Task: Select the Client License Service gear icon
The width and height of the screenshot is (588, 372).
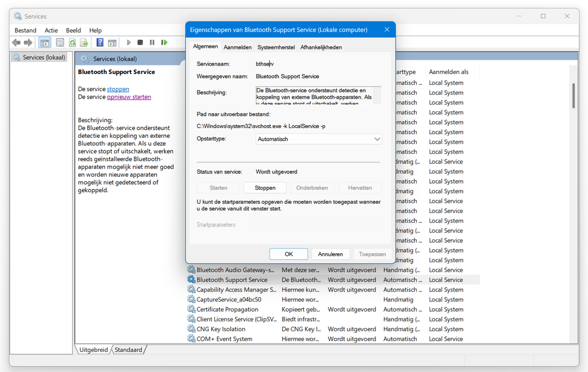Action: (x=191, y=319)
